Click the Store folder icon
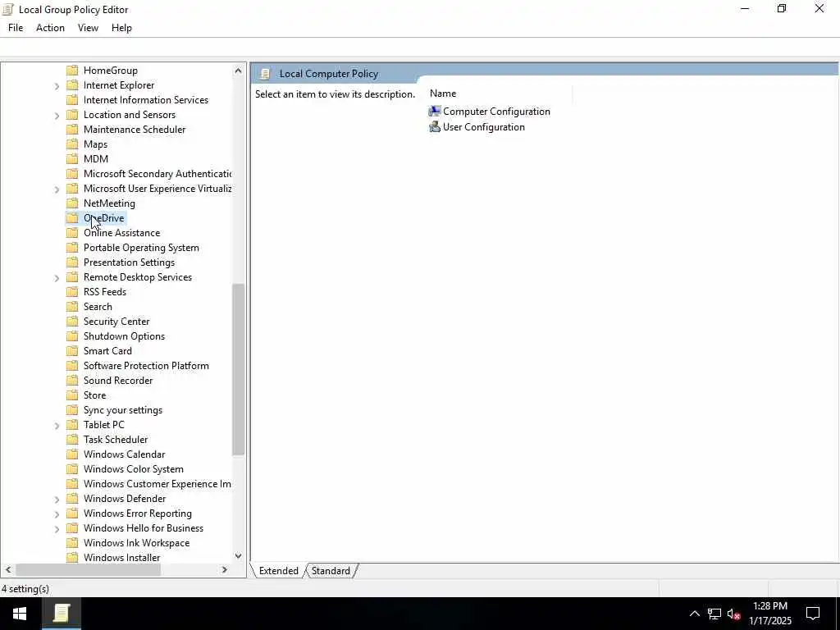The width and height of the screenshot is (840, 630). click(x=72, y=395)
